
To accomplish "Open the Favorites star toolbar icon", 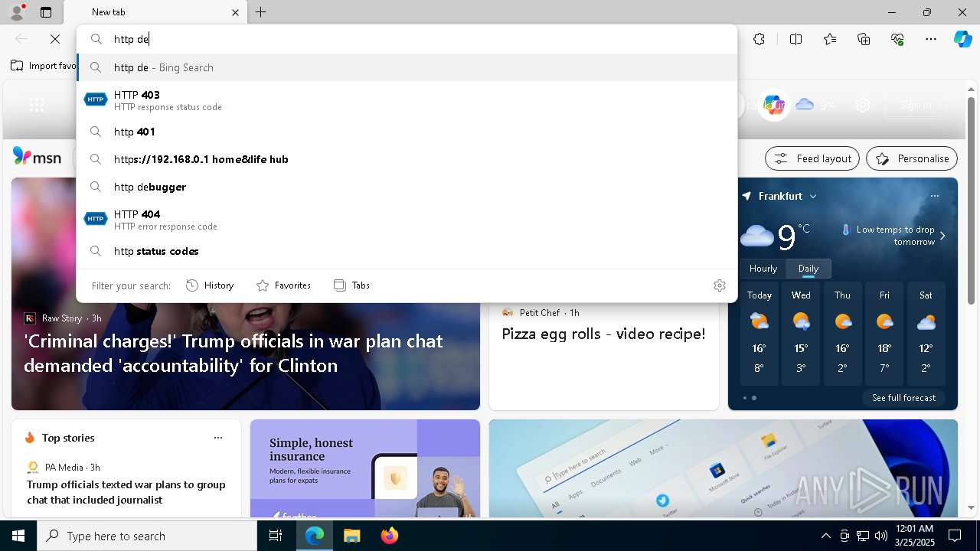I will pos(830,39).
